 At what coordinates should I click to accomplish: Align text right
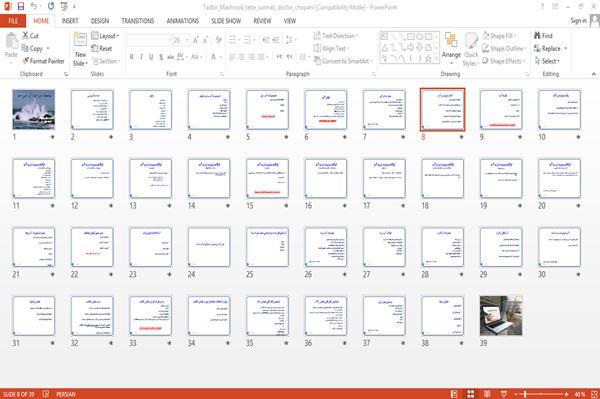coord(251,57)
